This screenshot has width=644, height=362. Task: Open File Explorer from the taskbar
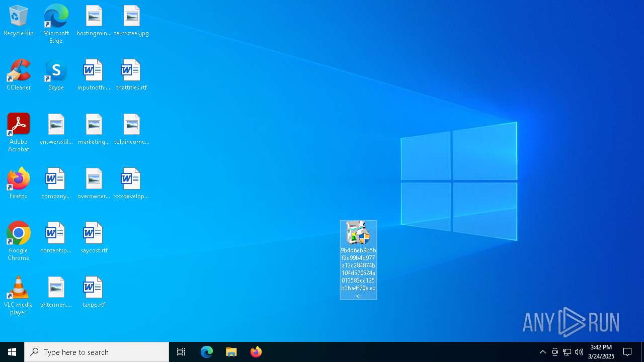231,352
